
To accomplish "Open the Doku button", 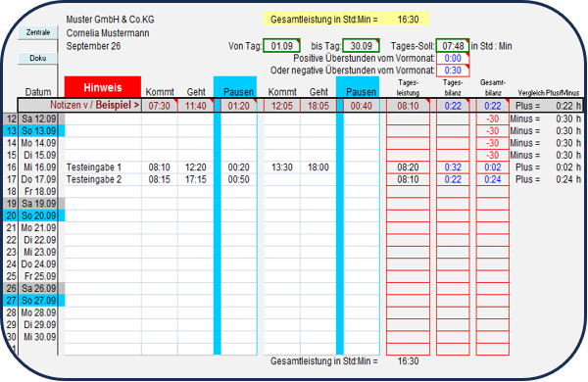I will click(38, 58).
